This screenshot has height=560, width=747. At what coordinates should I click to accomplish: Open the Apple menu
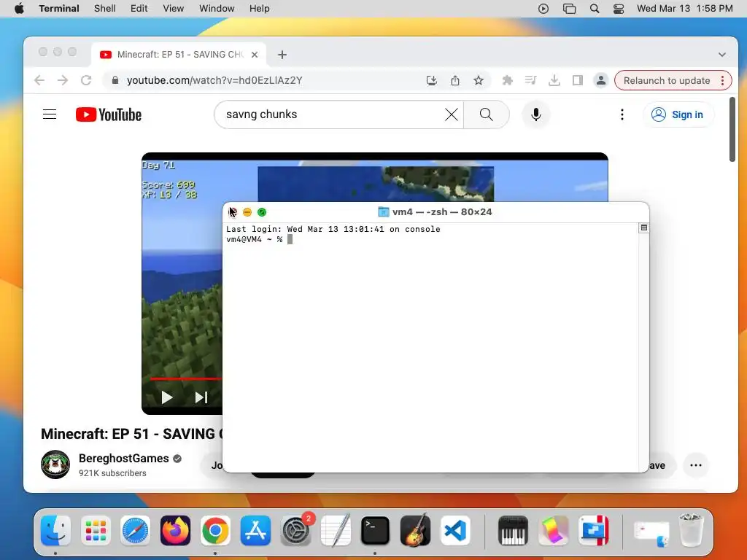[x=19, y=9]
